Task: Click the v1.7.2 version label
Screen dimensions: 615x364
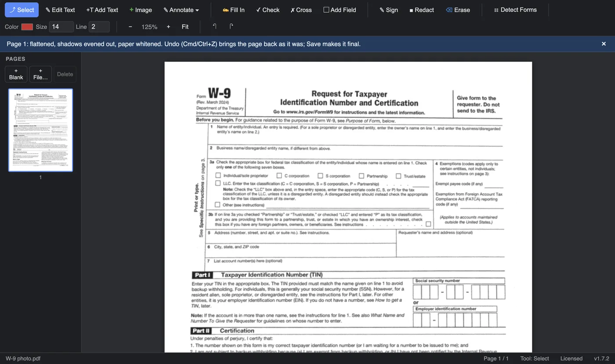Action: pyautogui.click(x=601, y=358)
